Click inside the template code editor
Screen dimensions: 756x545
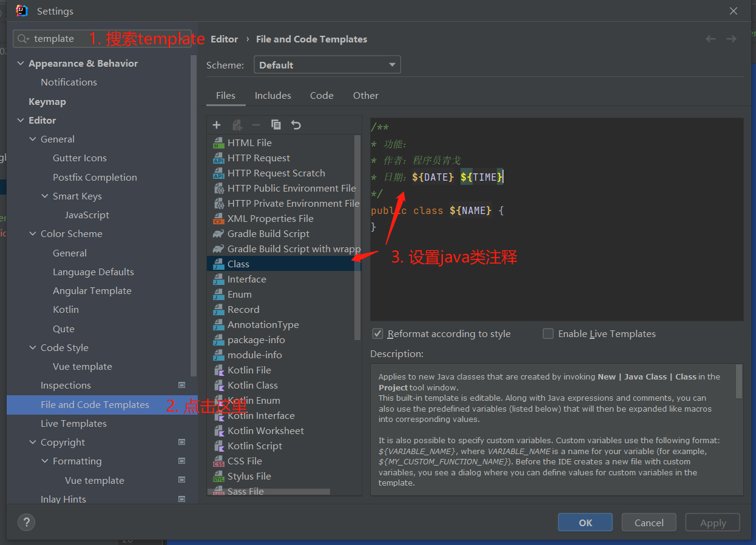tap(557, 219)
